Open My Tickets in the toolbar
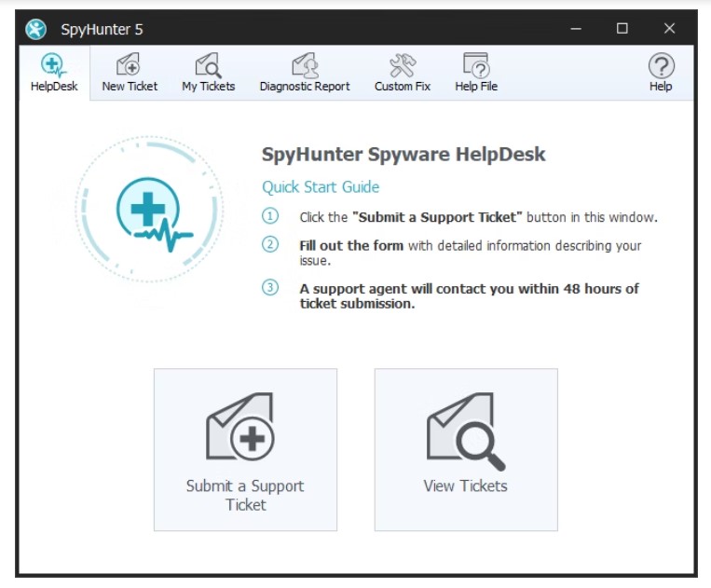711x588 pixels. (209, 73)
